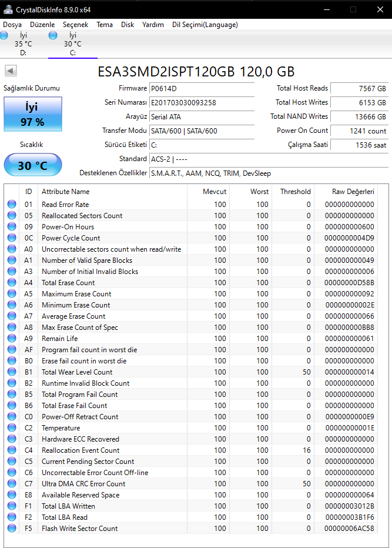Click the Total NAND Writes value 13666 GB
Screen dimensions: 392x548
(x=359, y=117)
